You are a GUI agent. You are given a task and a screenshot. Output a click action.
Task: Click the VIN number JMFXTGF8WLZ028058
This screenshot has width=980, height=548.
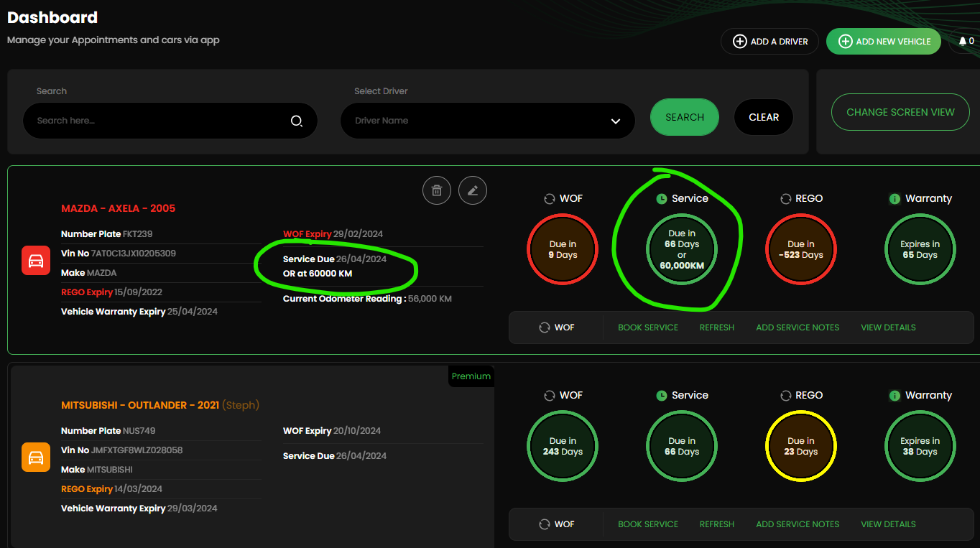pyautogui.click(x=137, y=450)
